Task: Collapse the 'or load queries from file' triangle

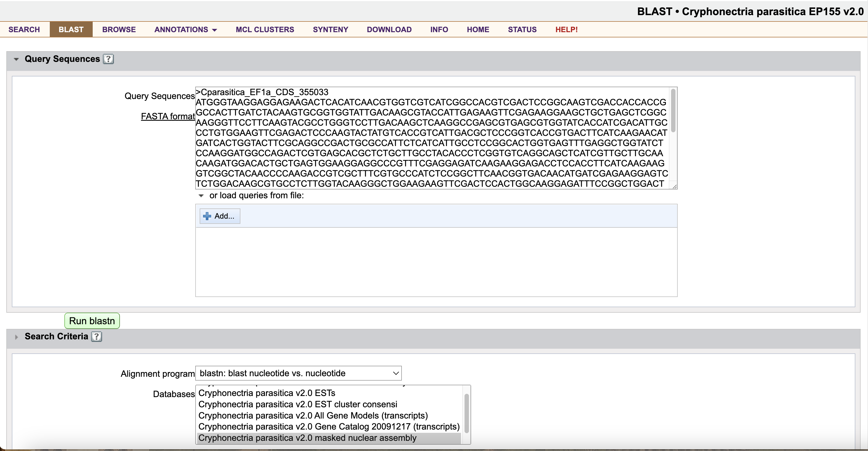Action: pyautogui.click(x=201, y=196)
